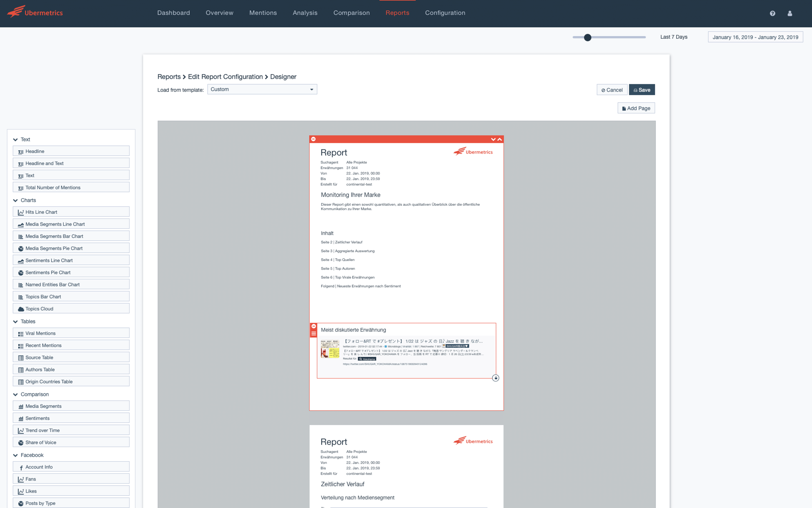Click the Cancel button
Viewport: 812px width, 508px height.
612,90
